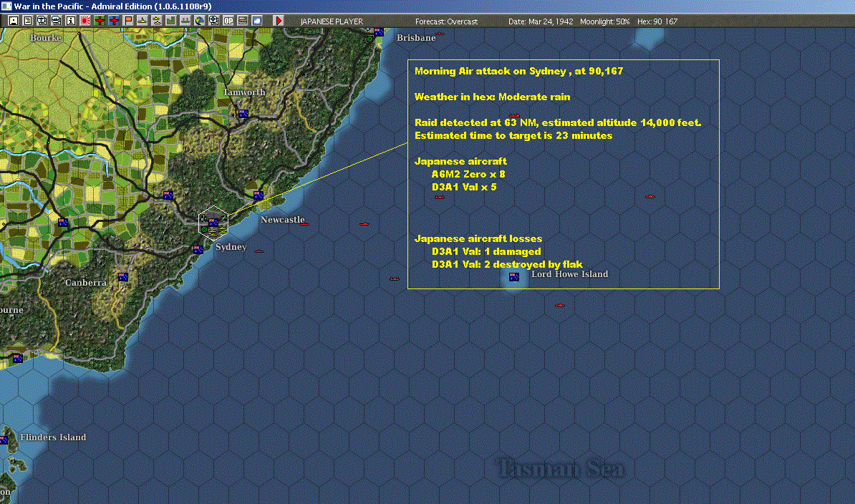Select the red ship icon southeast of Lord Howe Island
This screenshot has width=855, height=504.
(x=559, y=305)
